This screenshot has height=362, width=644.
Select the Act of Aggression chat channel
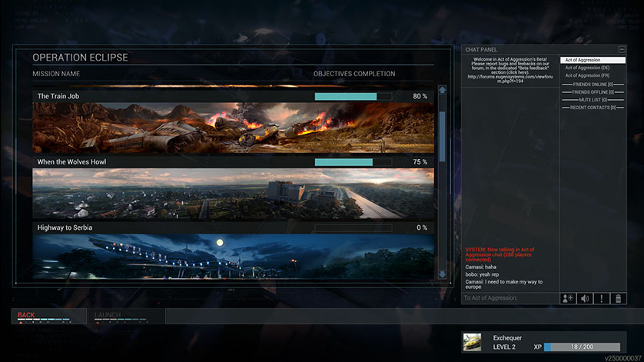coord(593,60)
